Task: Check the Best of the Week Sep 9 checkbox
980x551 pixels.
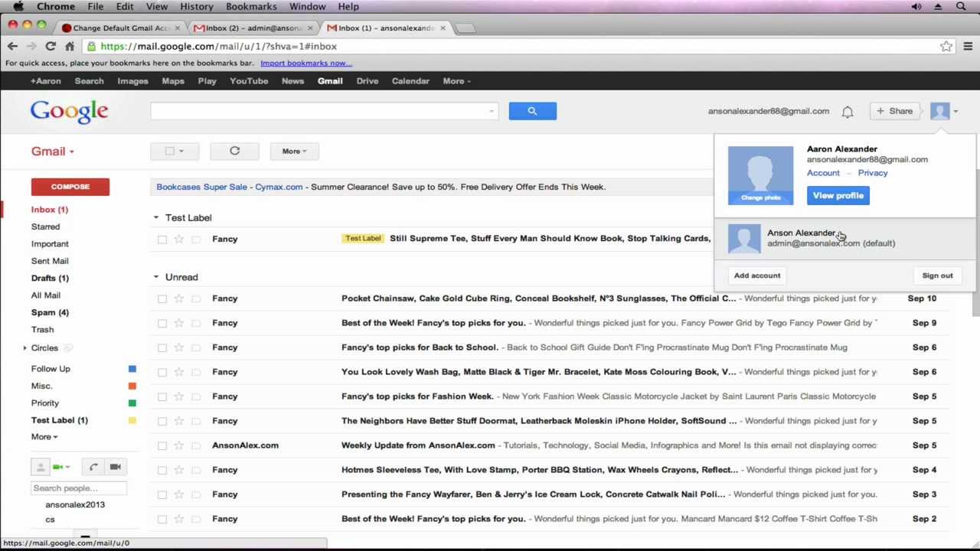Action: click(162, 323)
